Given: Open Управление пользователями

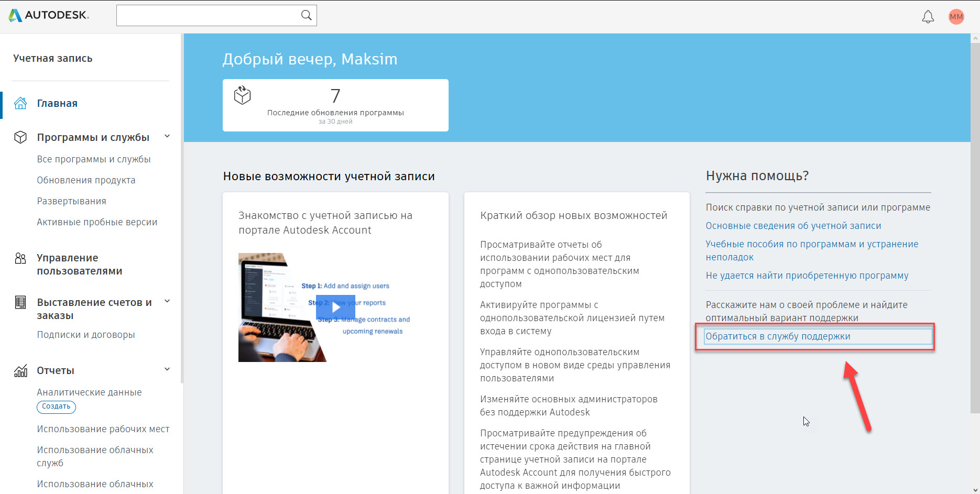Looking at the screenshot, I should (80, 265).
